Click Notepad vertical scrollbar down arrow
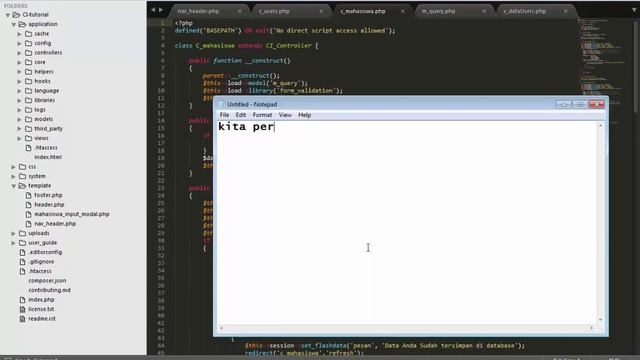 point(600,320)
